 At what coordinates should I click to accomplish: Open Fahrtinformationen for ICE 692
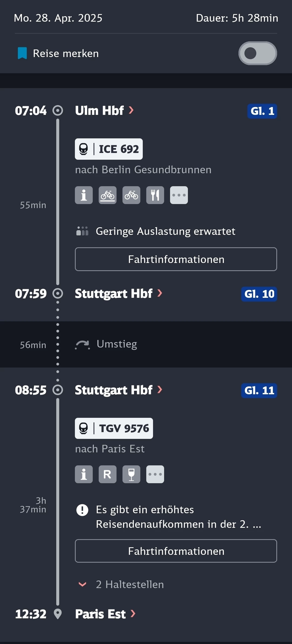[176, 259]
